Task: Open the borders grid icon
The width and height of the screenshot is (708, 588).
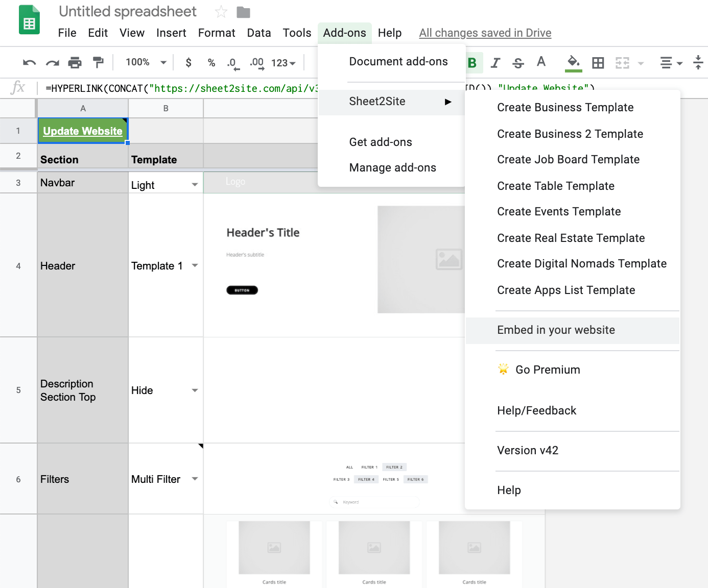Action: [598, 63]
